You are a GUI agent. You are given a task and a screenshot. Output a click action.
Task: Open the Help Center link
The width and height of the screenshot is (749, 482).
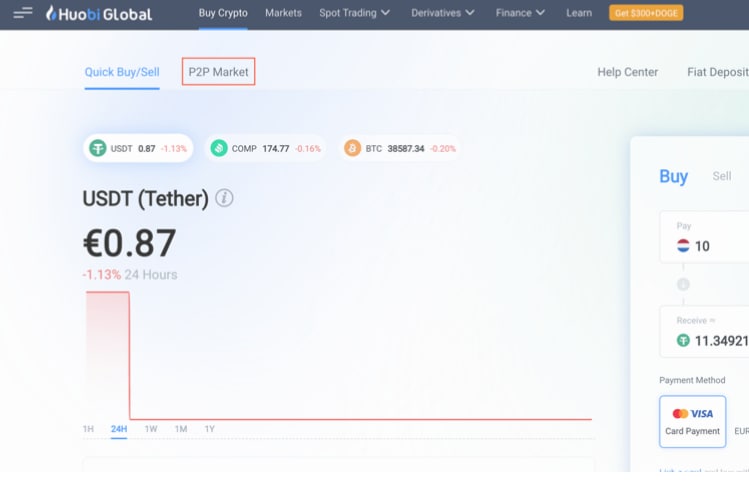point(628,72)
